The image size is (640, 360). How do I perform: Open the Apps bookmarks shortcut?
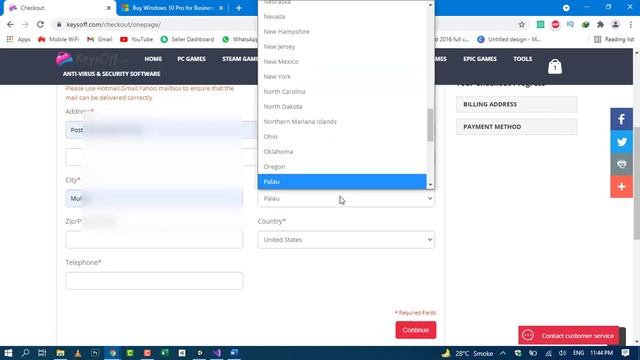click(x=19, y=39)
